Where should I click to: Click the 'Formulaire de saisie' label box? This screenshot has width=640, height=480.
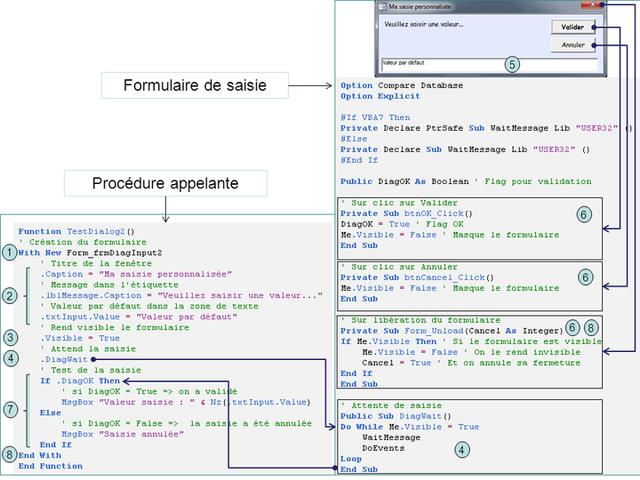point(194,85)
